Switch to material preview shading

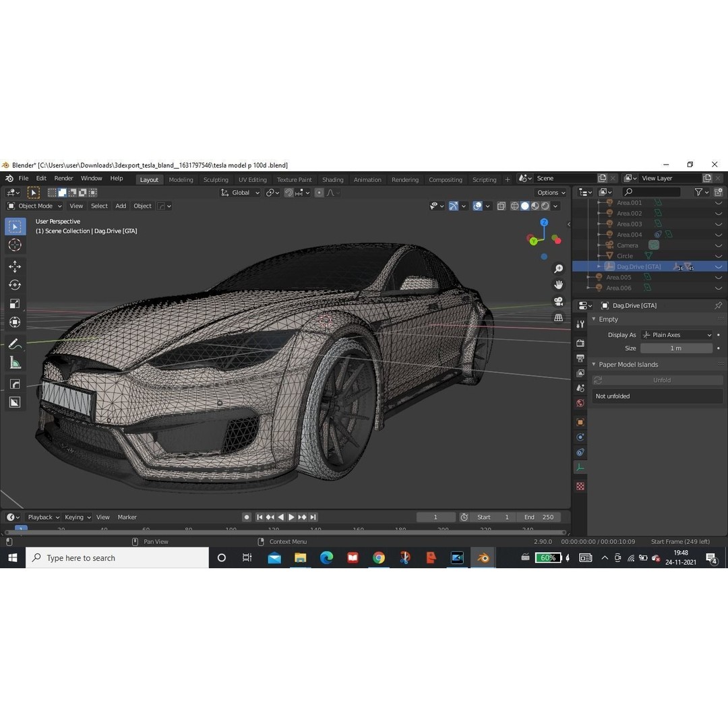click(535, 206)
